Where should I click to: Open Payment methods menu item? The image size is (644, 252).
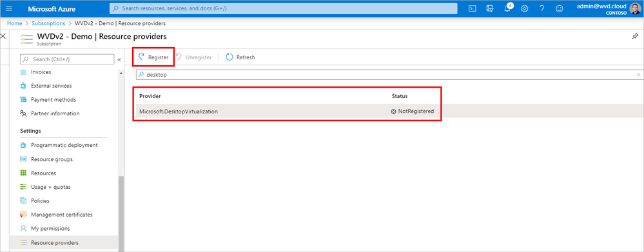[x=54, y=100]
